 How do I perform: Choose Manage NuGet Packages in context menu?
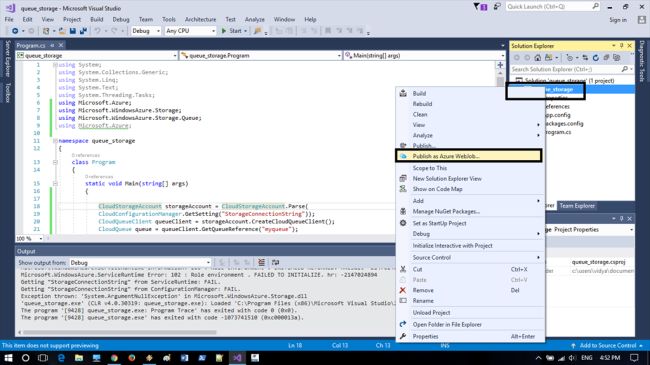pos(470,212)
